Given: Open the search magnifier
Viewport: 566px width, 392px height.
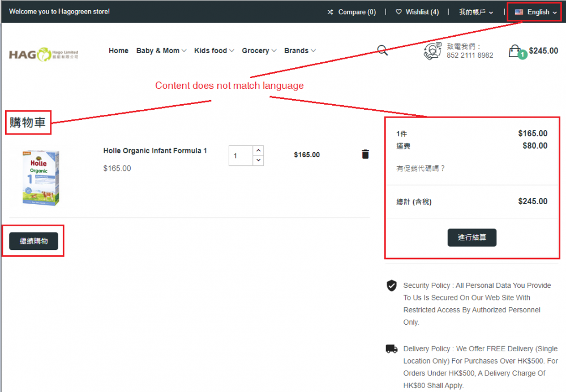Looking at the screenshot, I should pyautogui.click(x=383, y=50).
